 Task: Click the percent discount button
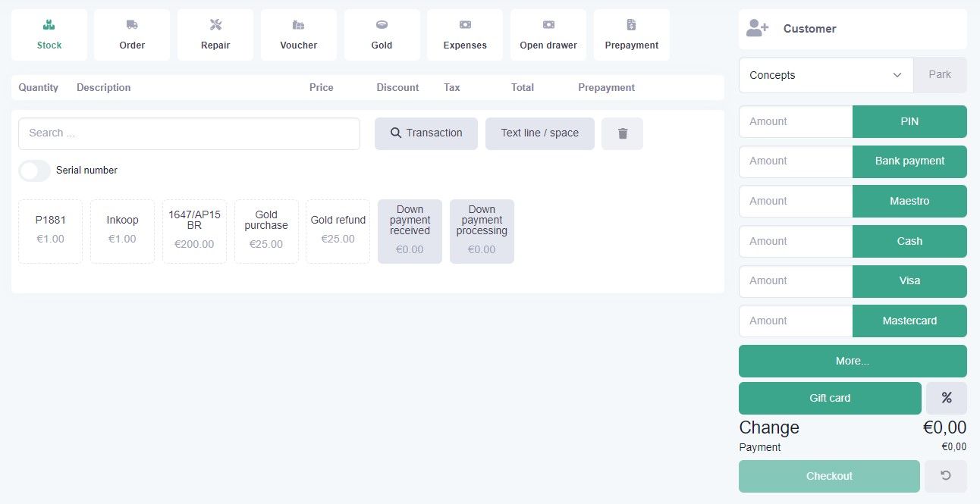pyautogui.click(x=946, y=398)
